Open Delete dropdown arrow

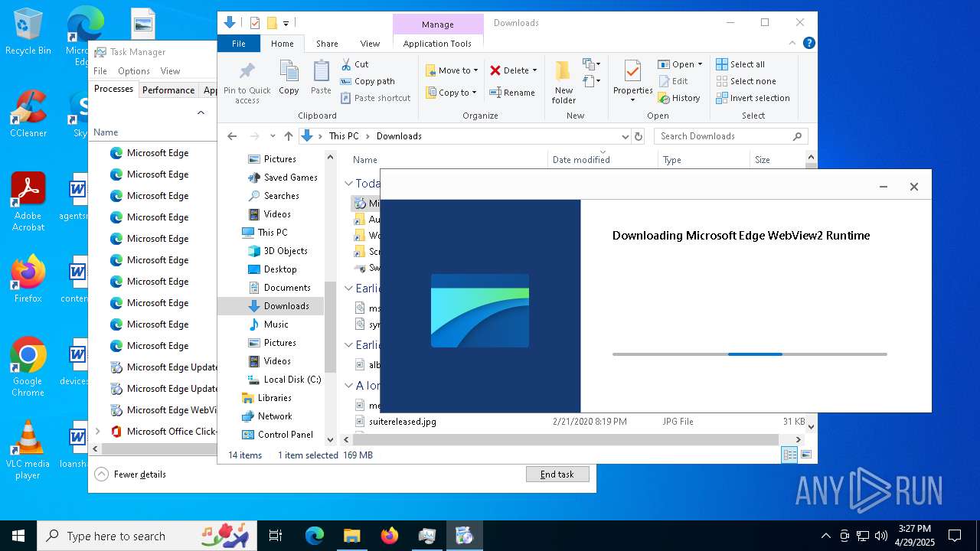tap(534, 70)
